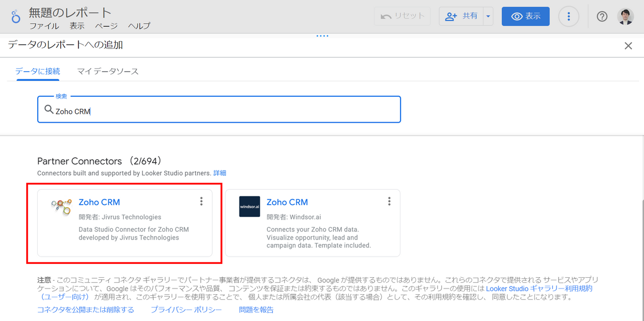Click コネクタを公開または削除する link
Viewport: 644px width, 321px height.
pyautogui.click(x=86, y=310)
